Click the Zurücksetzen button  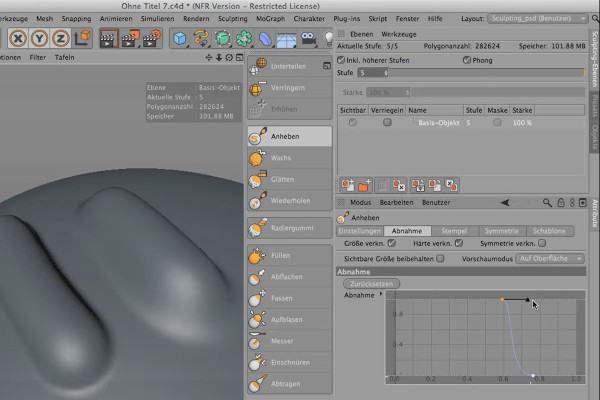click(371, 284)
